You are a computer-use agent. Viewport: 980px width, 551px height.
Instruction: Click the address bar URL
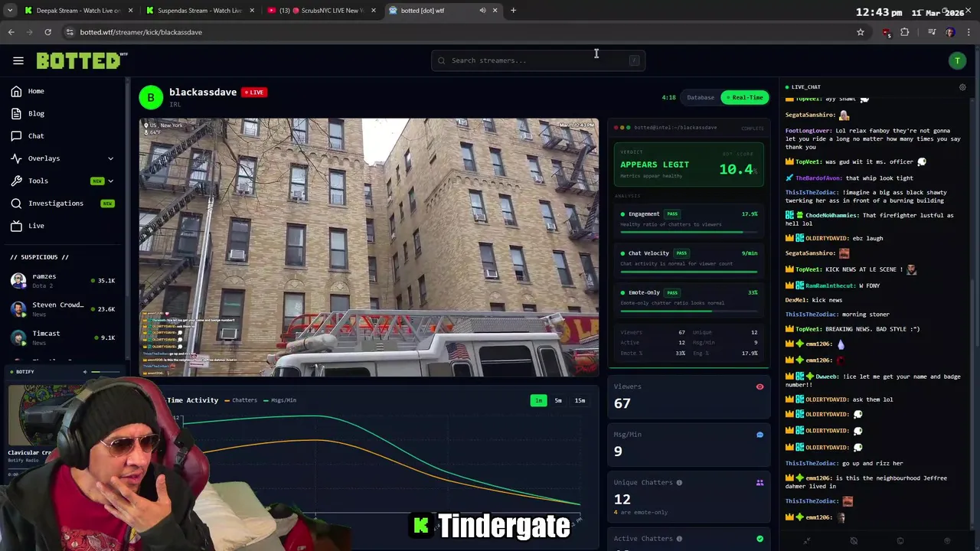pos(141,32)
